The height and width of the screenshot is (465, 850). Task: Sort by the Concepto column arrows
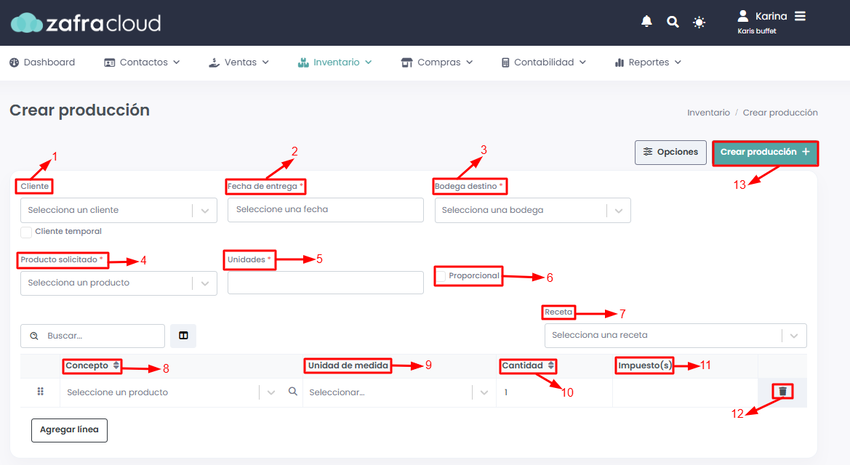point(116,365)
